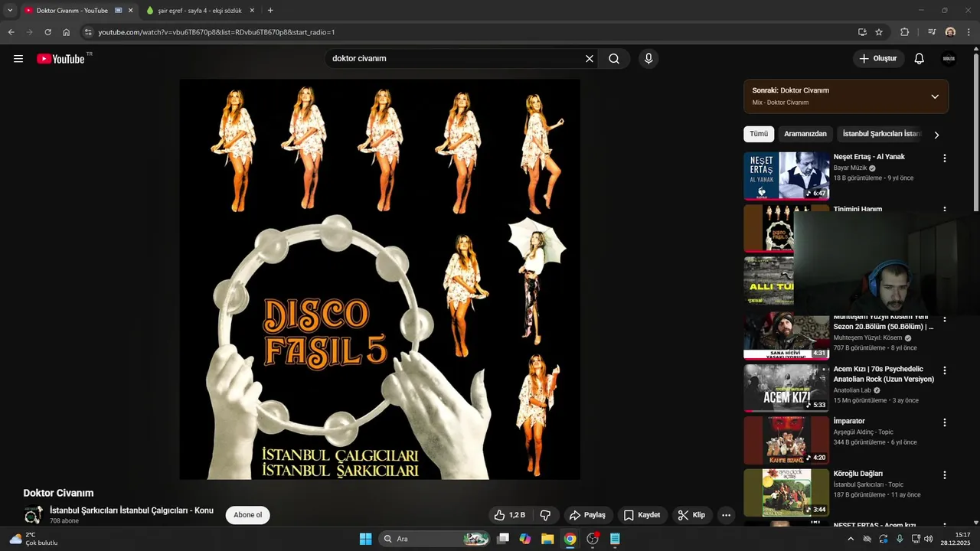Start voice search with the microphone
This screenshot has width=980, height=551.
pyautogui.click(x=648, y=59)
